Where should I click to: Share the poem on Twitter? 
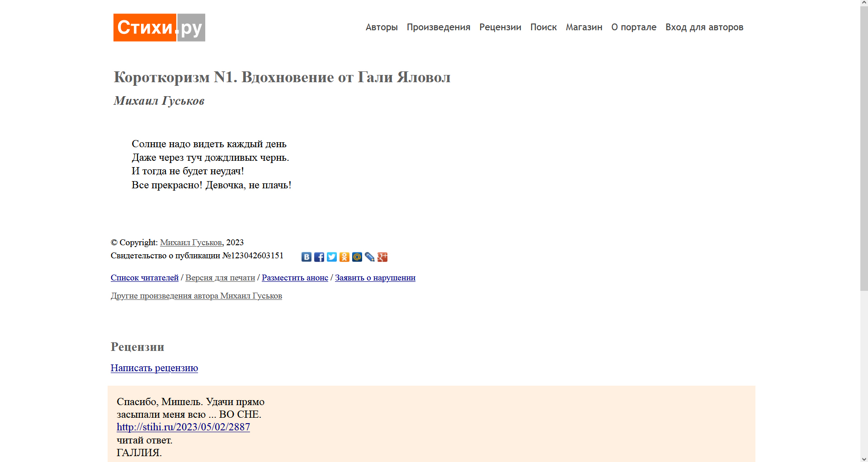click(331, 257)
